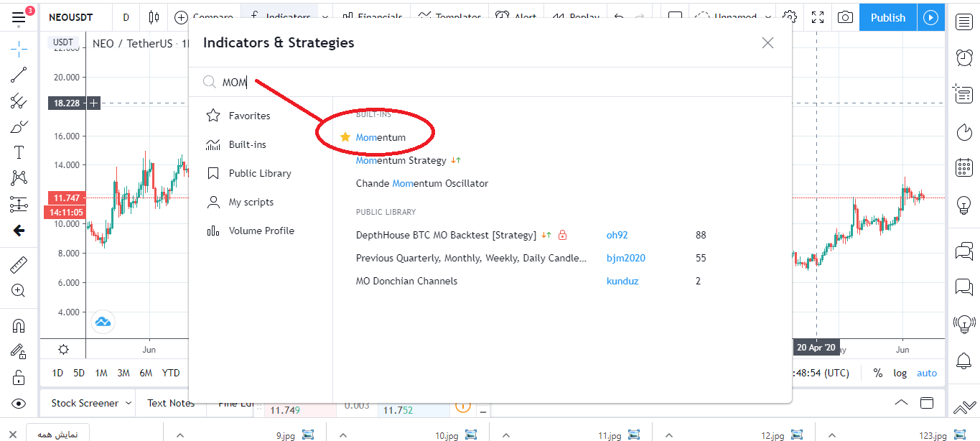
Task: Select the text annotation tool
Action: (x=19, y=152)
